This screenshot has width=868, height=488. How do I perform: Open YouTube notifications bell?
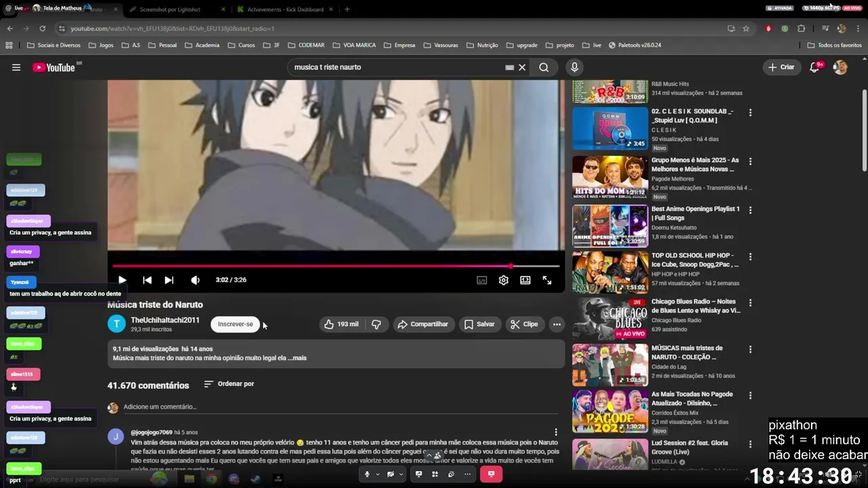coord(815,67)
